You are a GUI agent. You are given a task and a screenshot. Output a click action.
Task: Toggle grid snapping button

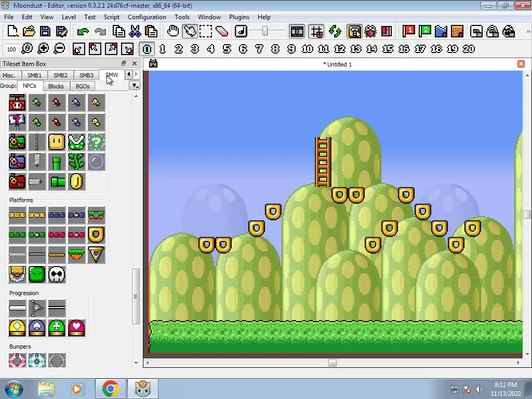click(316, 31)
